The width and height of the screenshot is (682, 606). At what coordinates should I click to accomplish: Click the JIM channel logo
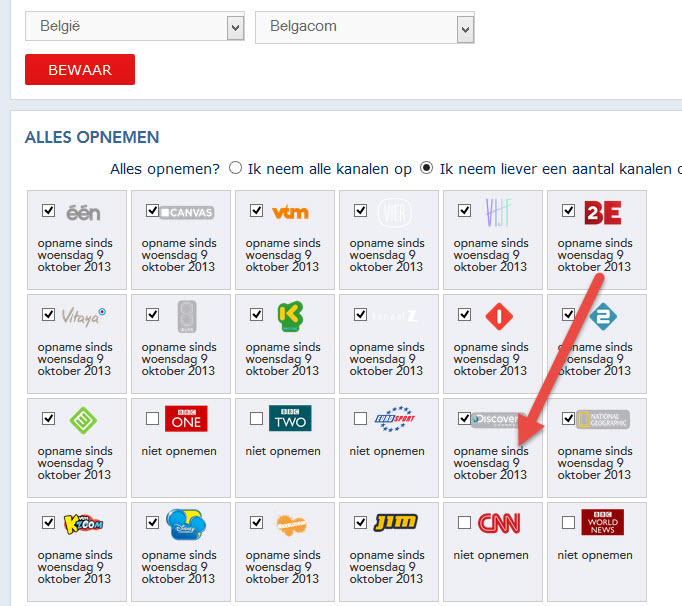[x=394, y=522]
